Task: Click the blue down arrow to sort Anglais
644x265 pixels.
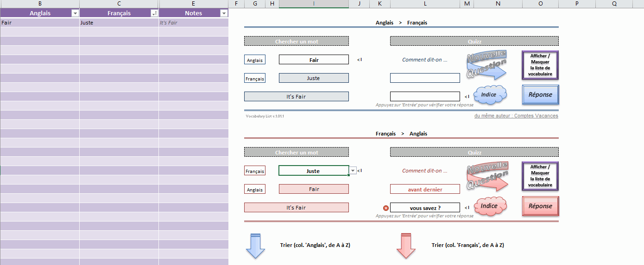Action: click(255, 246)
